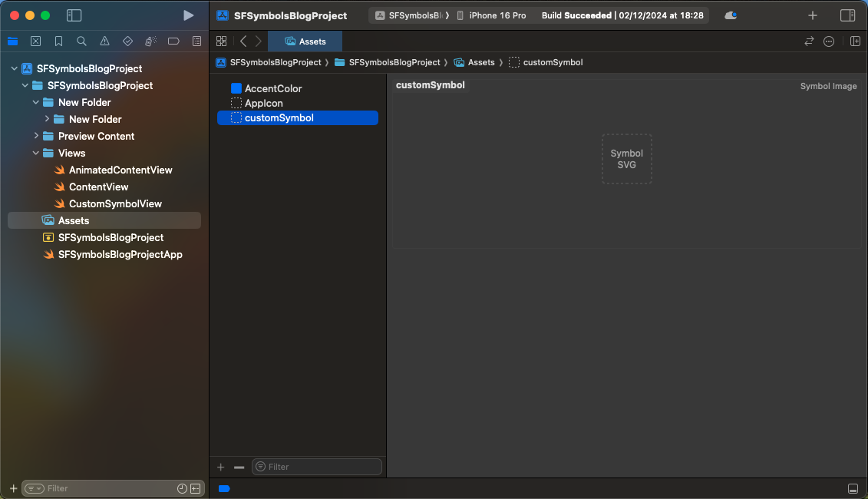Viewport: 868px width, 499px height.
Task: Go back with the left chevron
Action: coord(243,41)
